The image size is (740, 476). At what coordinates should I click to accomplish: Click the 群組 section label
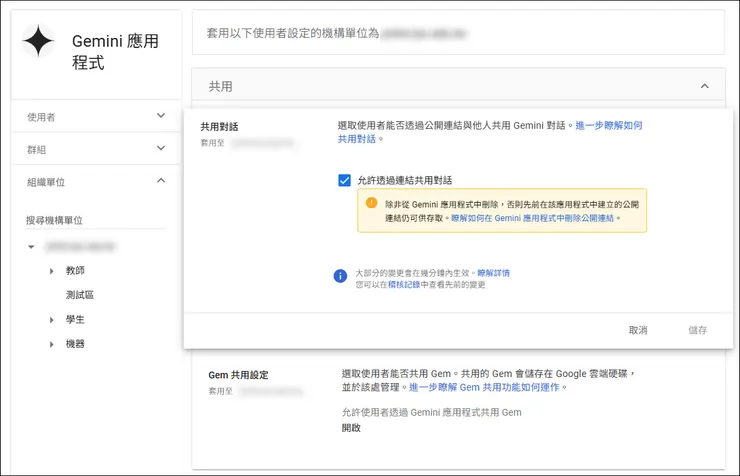point(36,150)
